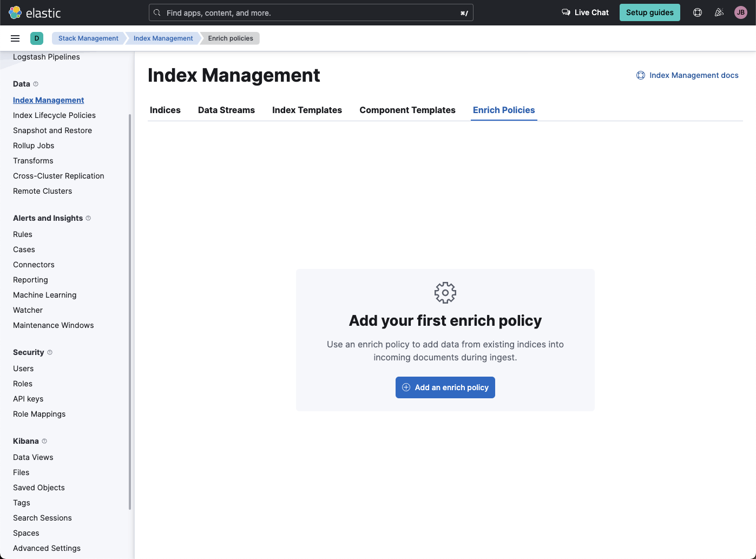Select Snapshot and Restore from sidebar
Viewport: 756px width, 559px height.
[52, 130]
